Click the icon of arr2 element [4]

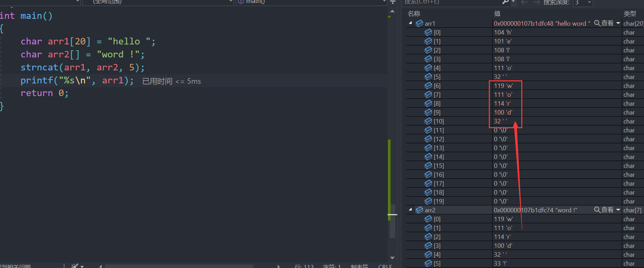pyautogui.click(x=428, y=254)
